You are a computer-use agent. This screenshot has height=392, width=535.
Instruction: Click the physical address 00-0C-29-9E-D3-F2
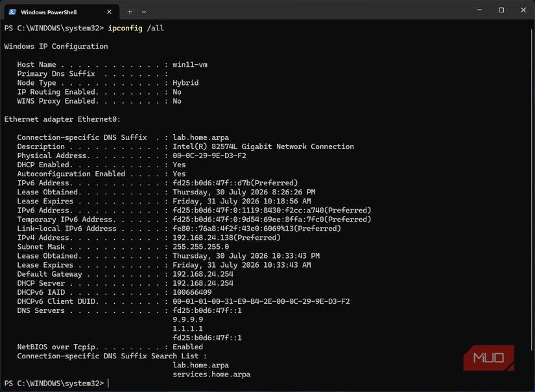209,156
